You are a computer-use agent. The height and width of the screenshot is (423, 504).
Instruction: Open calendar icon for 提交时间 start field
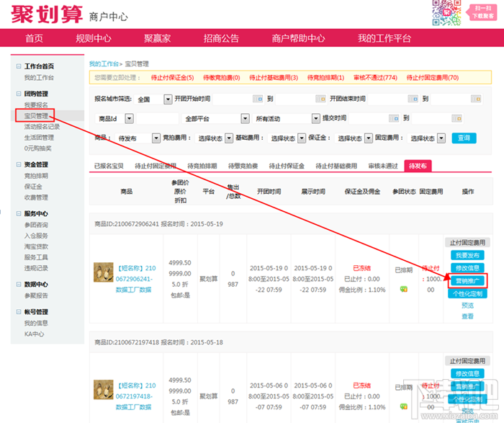click(x=394, y=118)
